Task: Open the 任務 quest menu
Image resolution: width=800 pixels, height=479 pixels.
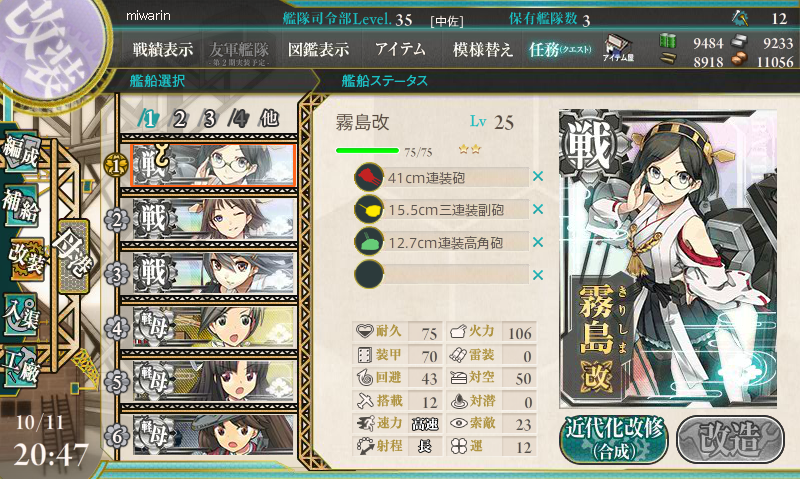Action: click(560, 49)
